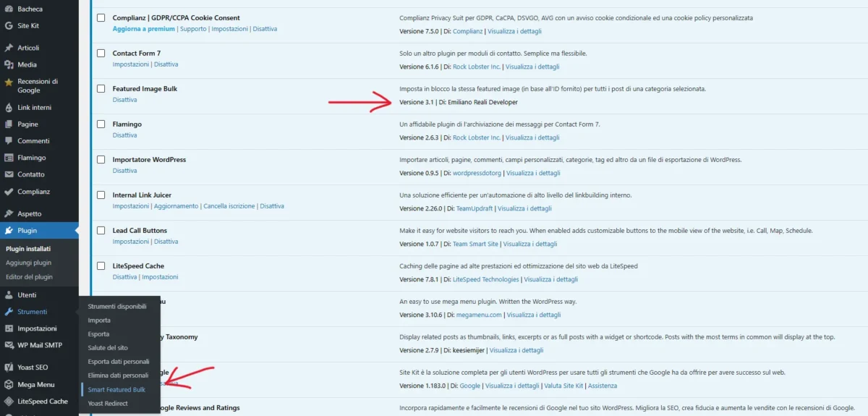Open Assistenza link for Site Kit
Screen dimensions: 868x416
(x=603, y=386)
